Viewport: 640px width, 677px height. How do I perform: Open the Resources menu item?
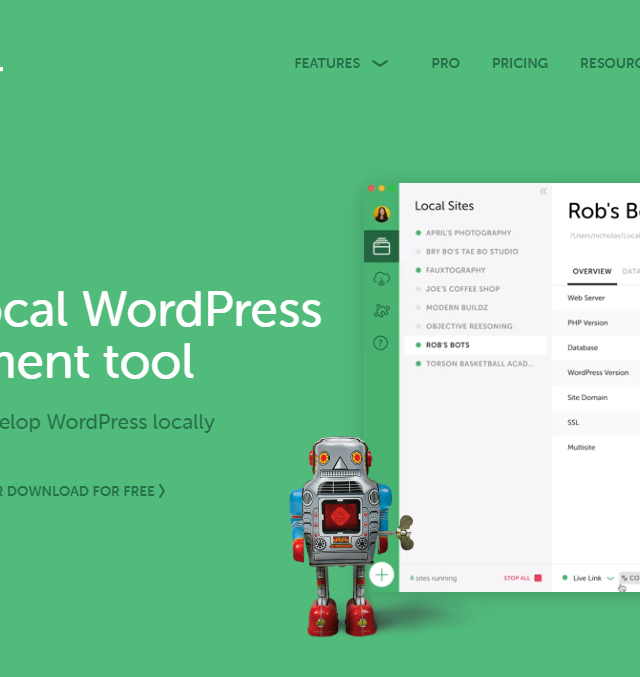click(x=610, y=63)
